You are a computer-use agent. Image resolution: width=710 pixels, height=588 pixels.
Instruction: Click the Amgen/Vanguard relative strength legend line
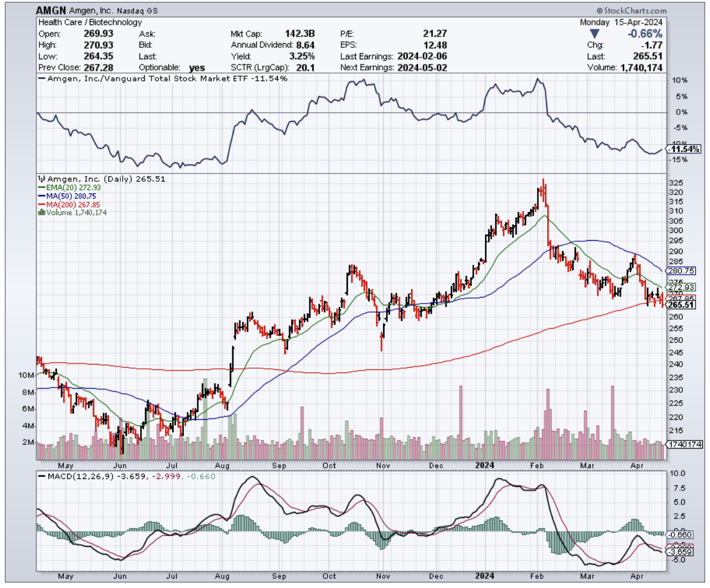[x=42, y=78]
